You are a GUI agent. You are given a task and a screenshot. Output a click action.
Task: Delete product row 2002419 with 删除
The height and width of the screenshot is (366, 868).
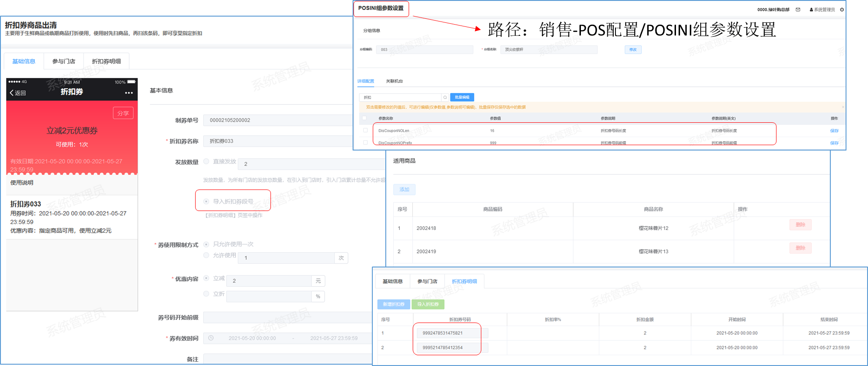[801, 248]
